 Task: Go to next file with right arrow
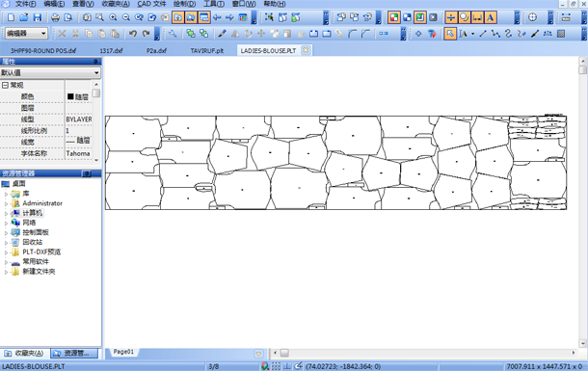click(229, 17)
